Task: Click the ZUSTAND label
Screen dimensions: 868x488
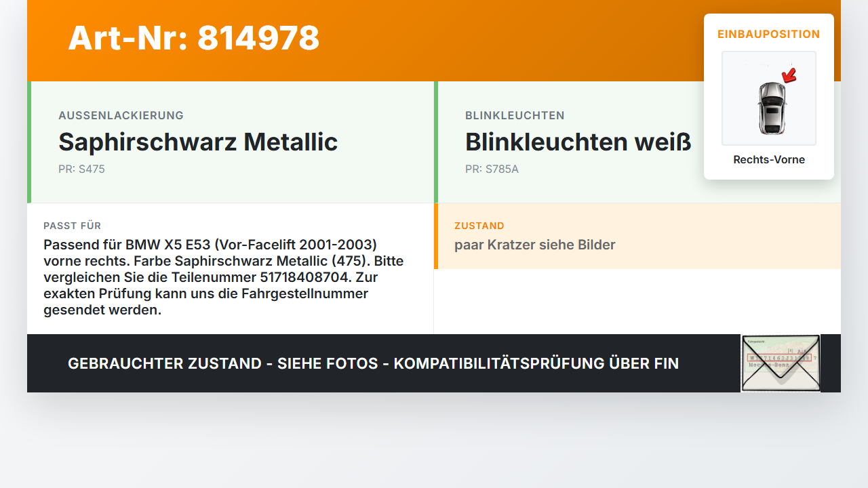Action: (479, 226)
